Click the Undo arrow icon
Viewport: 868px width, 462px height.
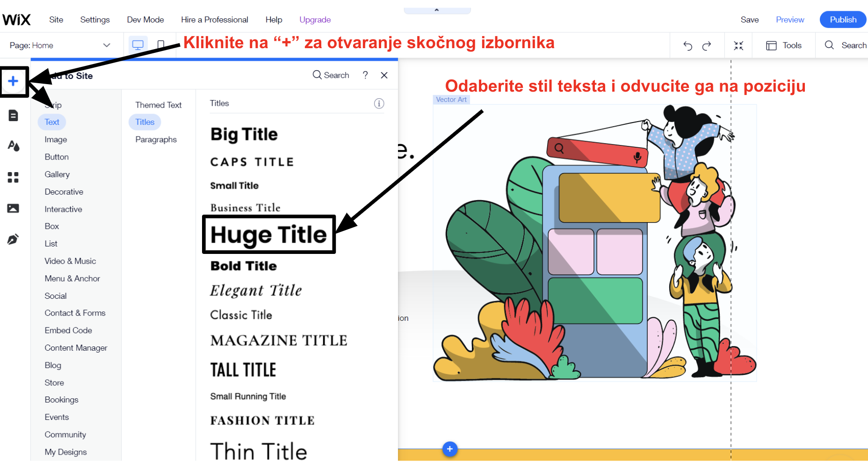pos(687,45)
